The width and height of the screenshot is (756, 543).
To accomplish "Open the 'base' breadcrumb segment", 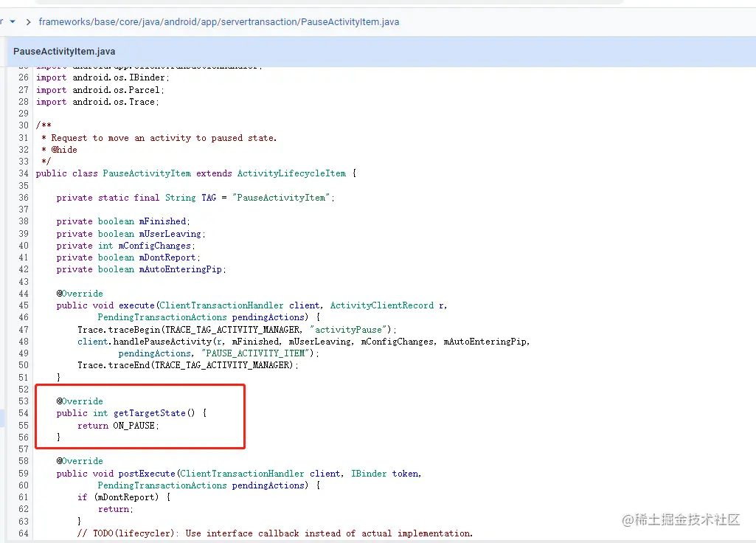I will [x=104, y=21].
